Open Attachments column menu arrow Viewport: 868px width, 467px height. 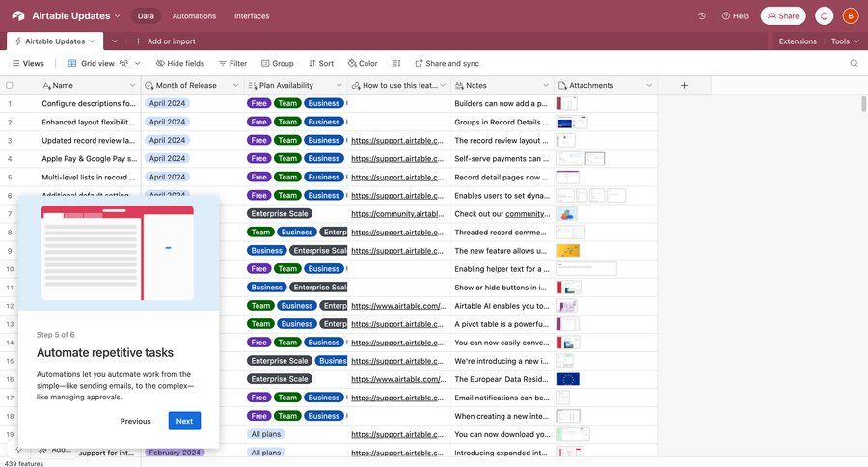pyautogui.click(x=649, y=85)
